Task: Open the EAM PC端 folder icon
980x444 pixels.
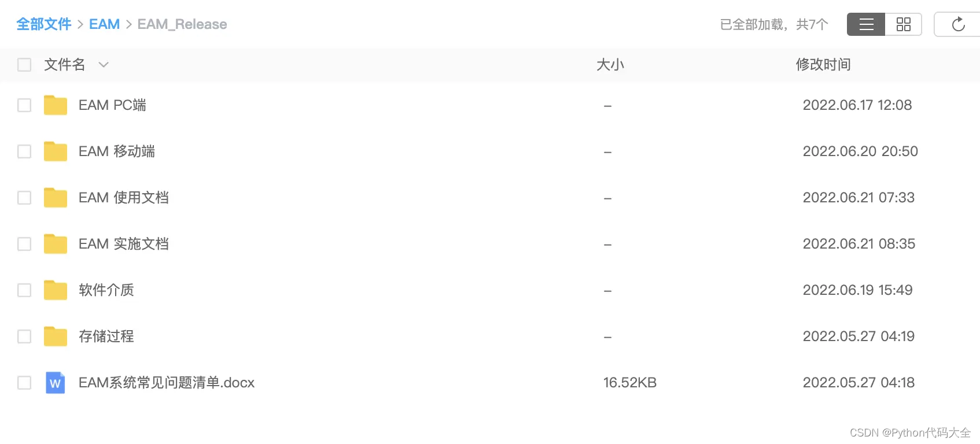Action: tap(56, 105)
